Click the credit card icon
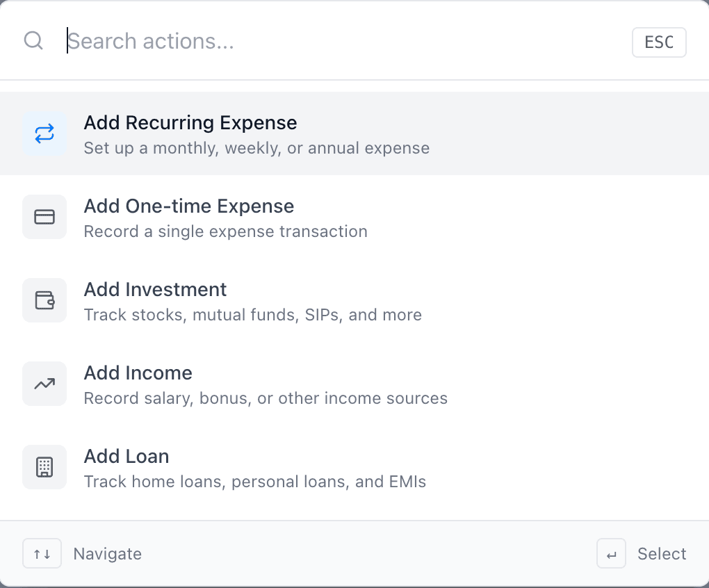This screenshot has width=709, height=588. (44, 217)
